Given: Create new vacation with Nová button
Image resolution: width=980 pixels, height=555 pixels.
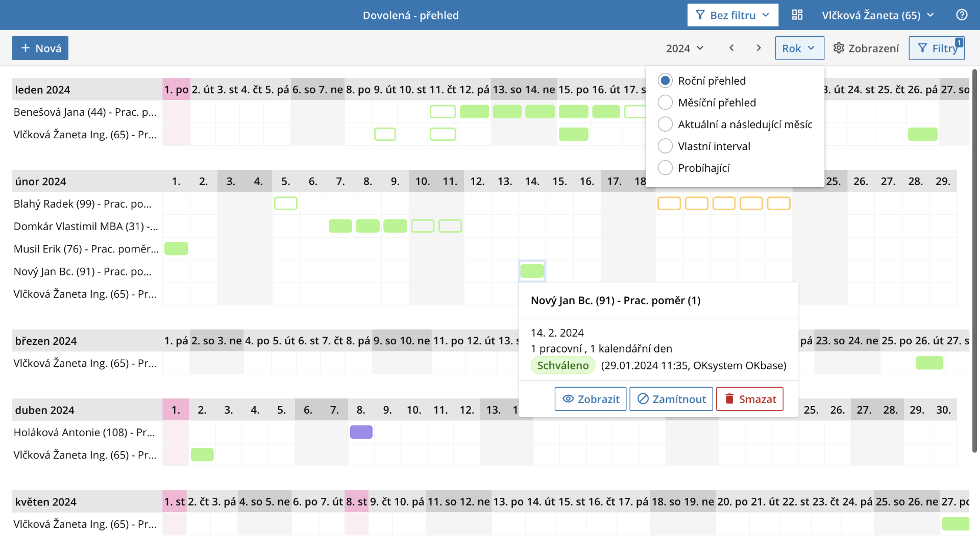Looking at the screenshot, I should pyautogui.click(x=40, y=48).
